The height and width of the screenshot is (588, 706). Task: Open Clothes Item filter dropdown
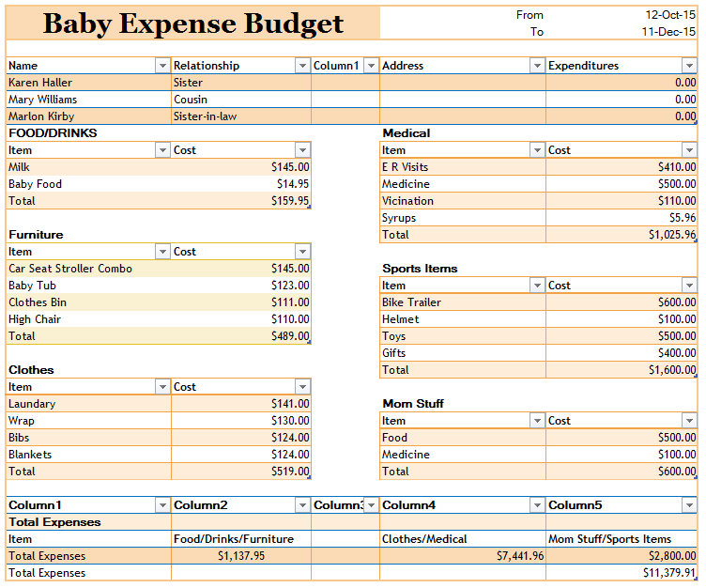click(162, 387)
